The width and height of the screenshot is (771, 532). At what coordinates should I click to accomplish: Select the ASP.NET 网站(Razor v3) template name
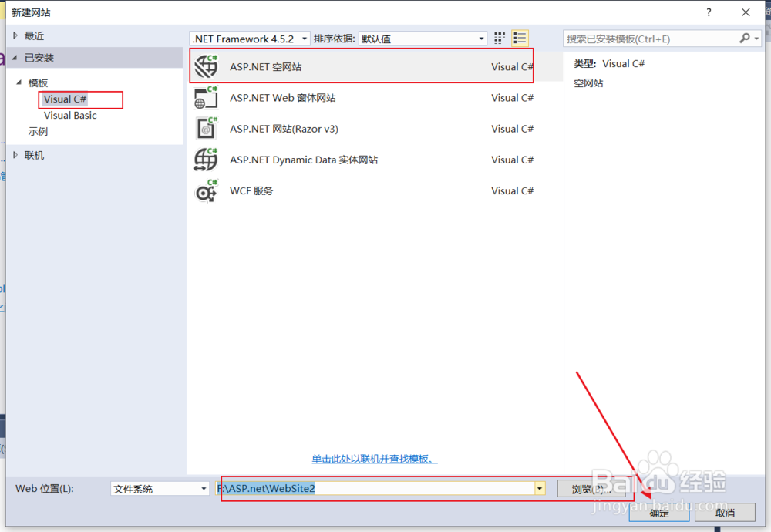[x=284, y=128]
